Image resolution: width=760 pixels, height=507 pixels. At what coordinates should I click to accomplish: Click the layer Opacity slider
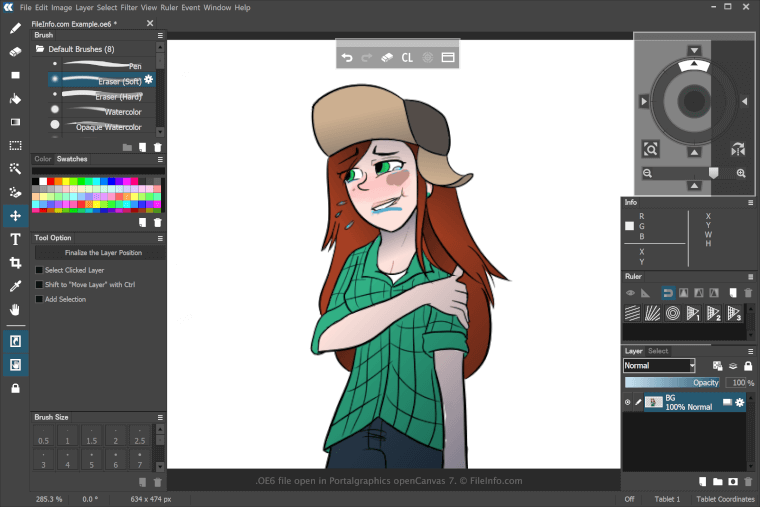pos(672,383)
